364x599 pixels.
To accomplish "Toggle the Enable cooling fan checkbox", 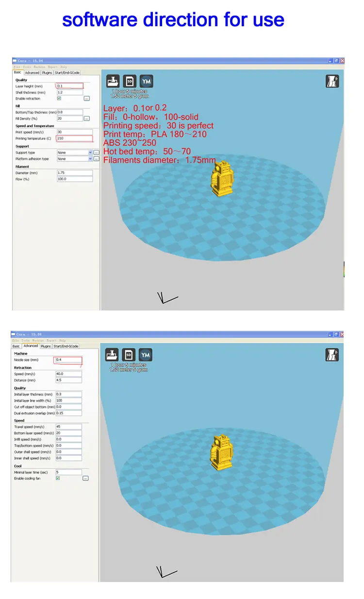I will click(58, 478).
